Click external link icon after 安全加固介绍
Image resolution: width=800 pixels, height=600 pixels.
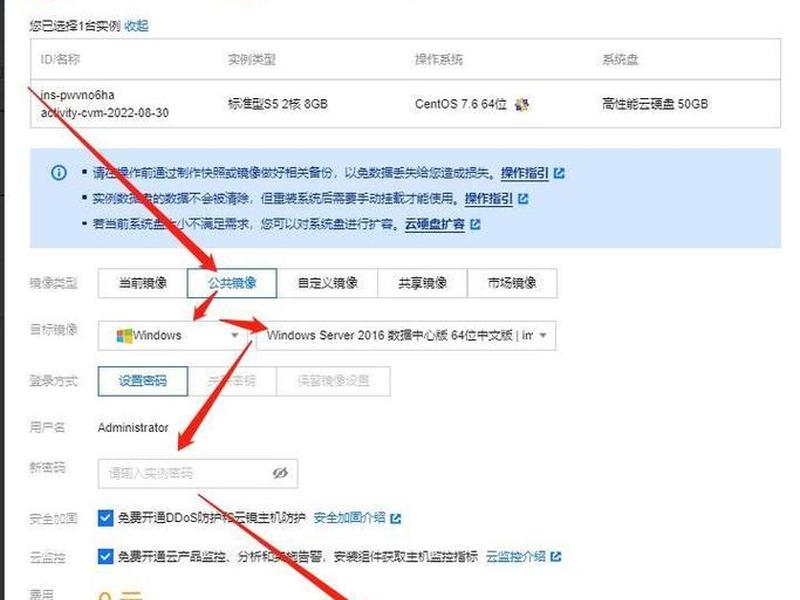click(x=395, y=519)
